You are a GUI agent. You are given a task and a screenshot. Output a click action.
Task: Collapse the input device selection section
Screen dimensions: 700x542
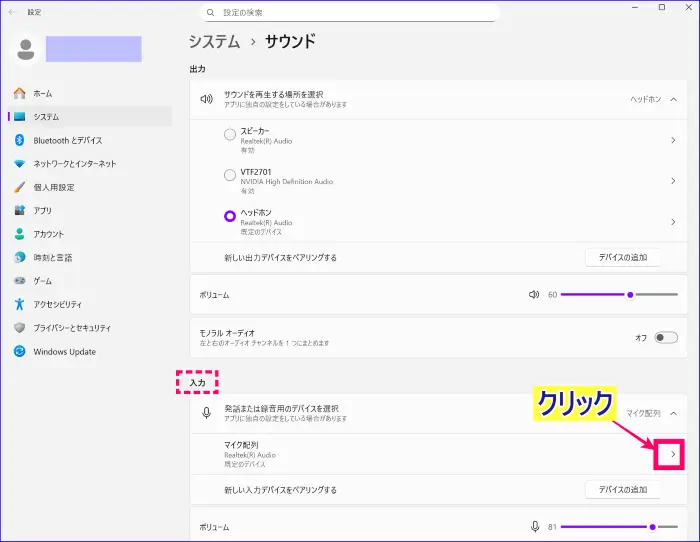(x=674, y=412)
